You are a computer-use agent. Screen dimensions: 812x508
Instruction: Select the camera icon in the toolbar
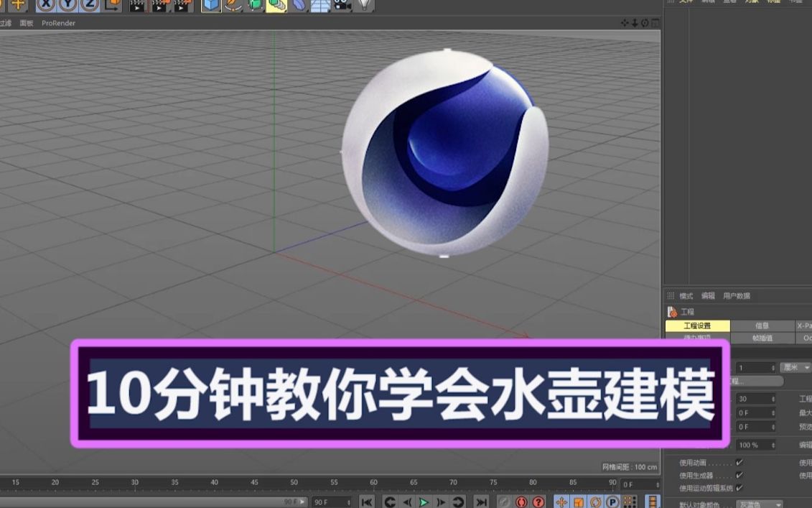click(x=340, y=6)
